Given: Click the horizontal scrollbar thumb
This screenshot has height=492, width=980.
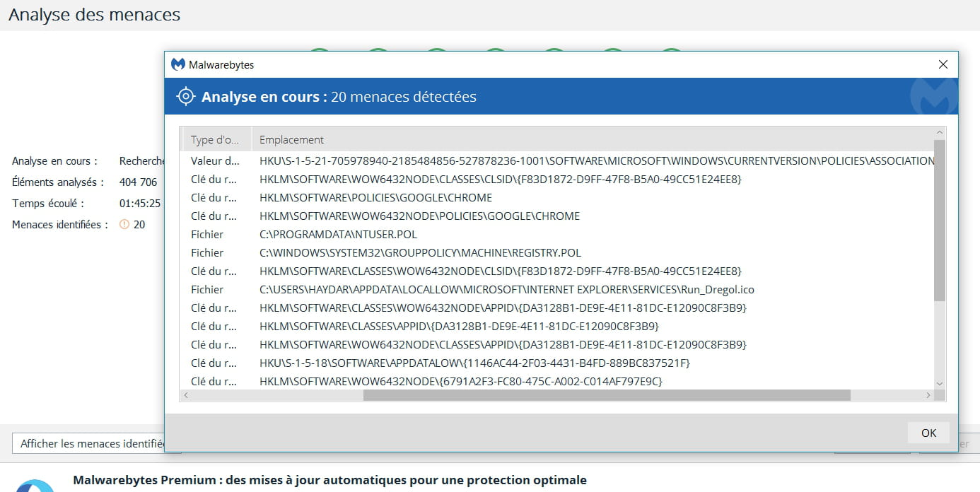Looking at the screenshot, I should (607, 395).
